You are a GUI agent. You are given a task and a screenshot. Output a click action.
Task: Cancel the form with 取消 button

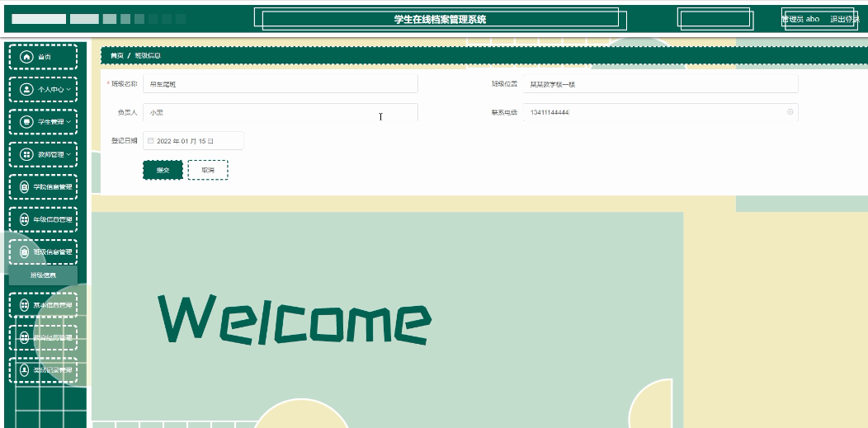pyautogui.click(x=208, y=171)
